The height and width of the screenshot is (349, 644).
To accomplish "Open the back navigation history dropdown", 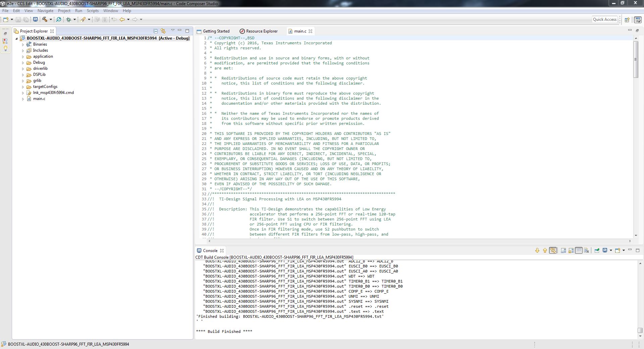I will [128, 19].
